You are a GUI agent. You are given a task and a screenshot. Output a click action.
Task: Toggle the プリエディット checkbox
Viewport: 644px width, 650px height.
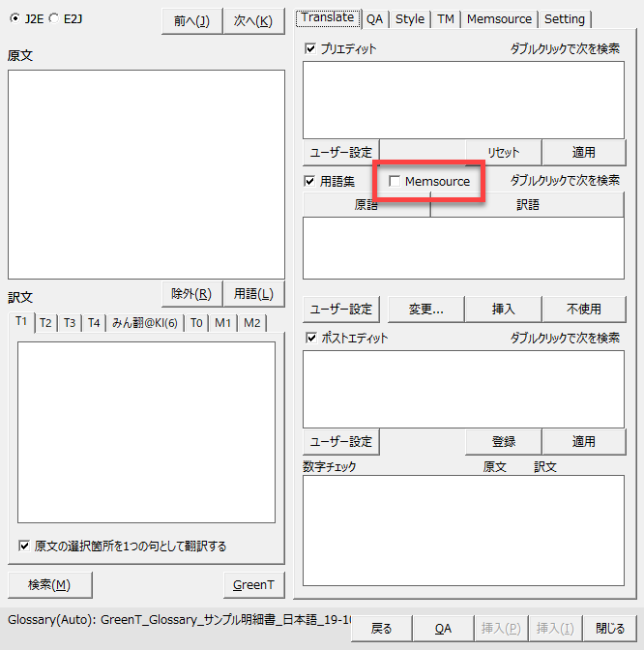310,48
